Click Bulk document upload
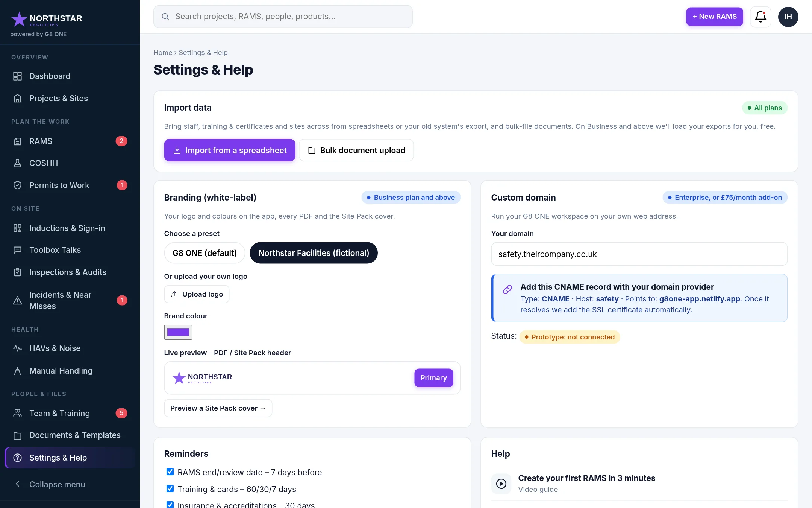 [356, 150]
